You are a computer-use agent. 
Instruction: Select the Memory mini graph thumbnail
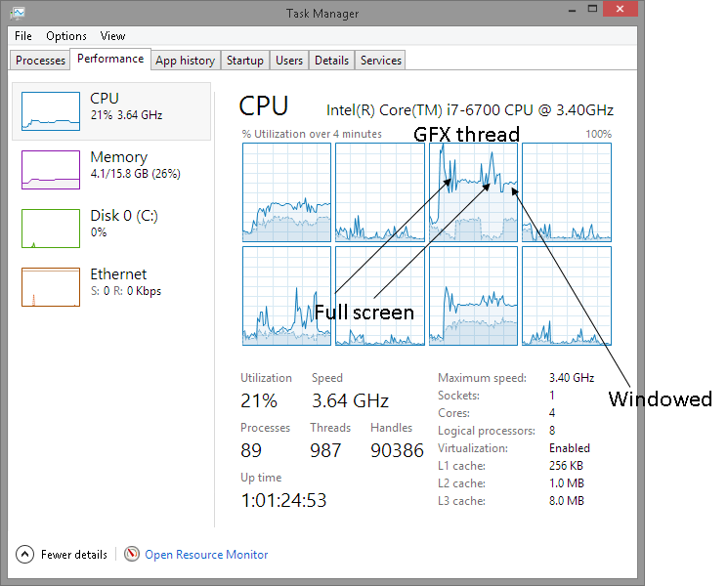tap(51, 170)
